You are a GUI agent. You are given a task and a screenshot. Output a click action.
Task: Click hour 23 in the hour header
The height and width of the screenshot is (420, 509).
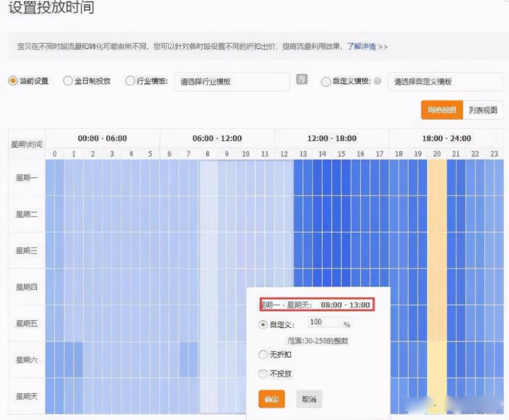(x=494, y=154)
